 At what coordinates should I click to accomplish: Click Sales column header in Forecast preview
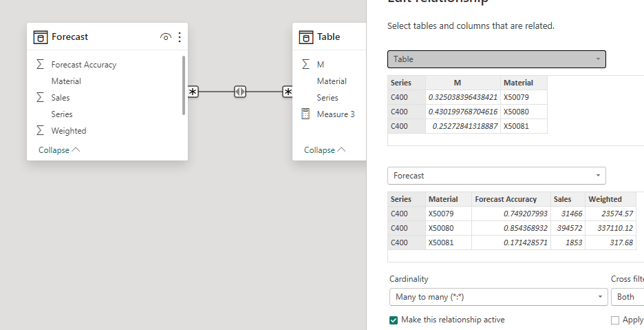tap(568, 199)
